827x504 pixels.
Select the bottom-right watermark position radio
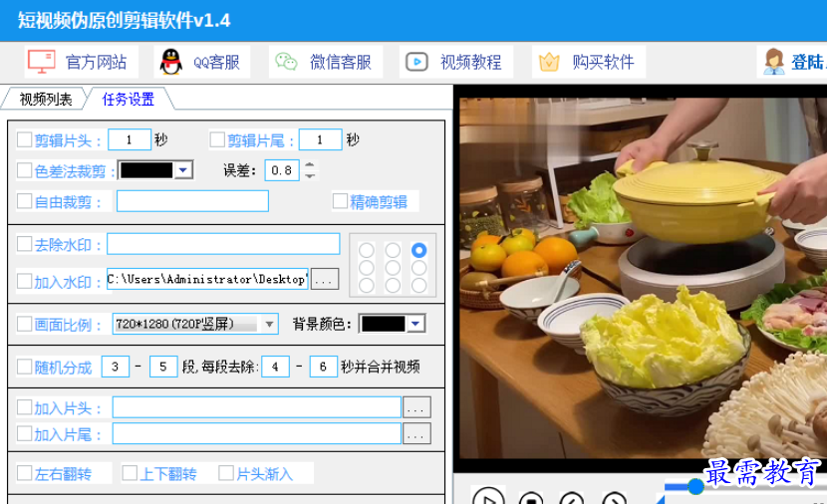click(x=419, y=285)
